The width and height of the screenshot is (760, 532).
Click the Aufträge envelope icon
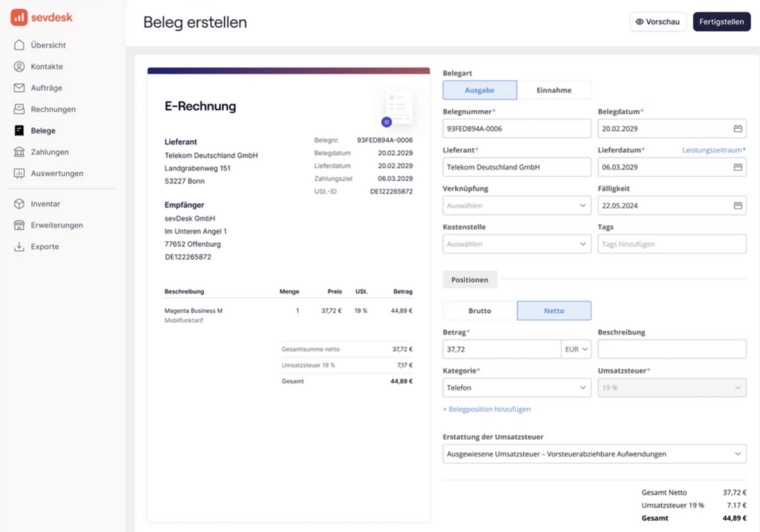pyautogui.click(x=19, y=88)
